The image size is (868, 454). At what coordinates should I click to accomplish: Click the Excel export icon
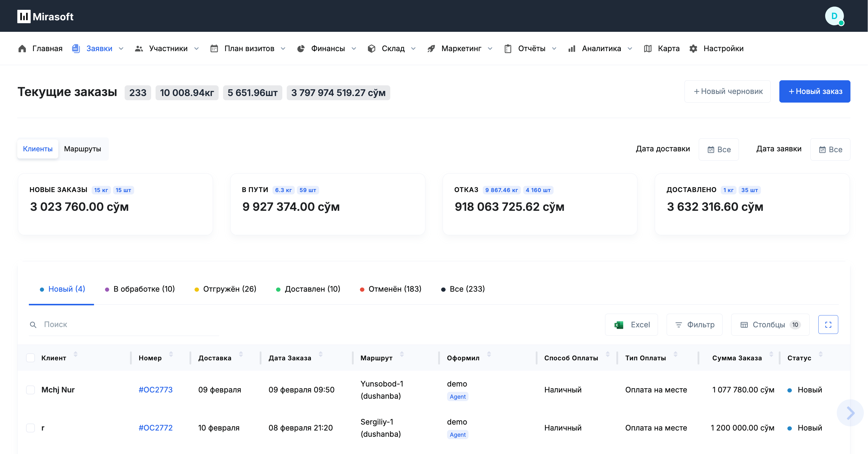point(618,325)
